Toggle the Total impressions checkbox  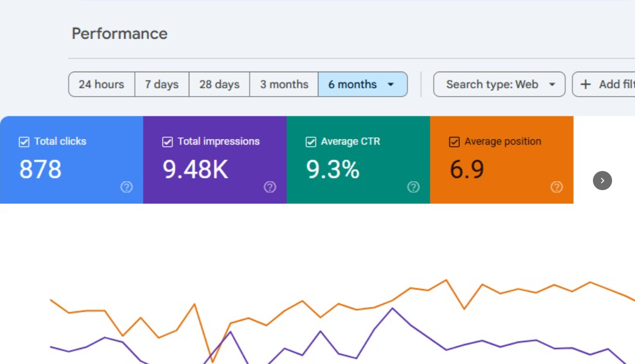167,142
